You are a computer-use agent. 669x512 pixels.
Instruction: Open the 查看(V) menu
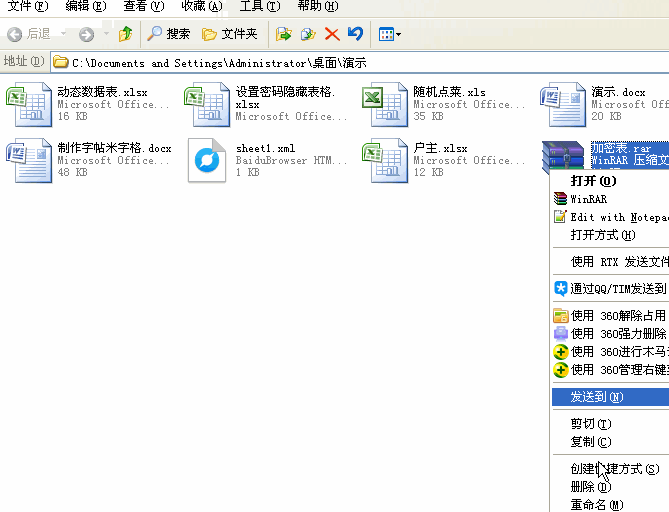144,6
